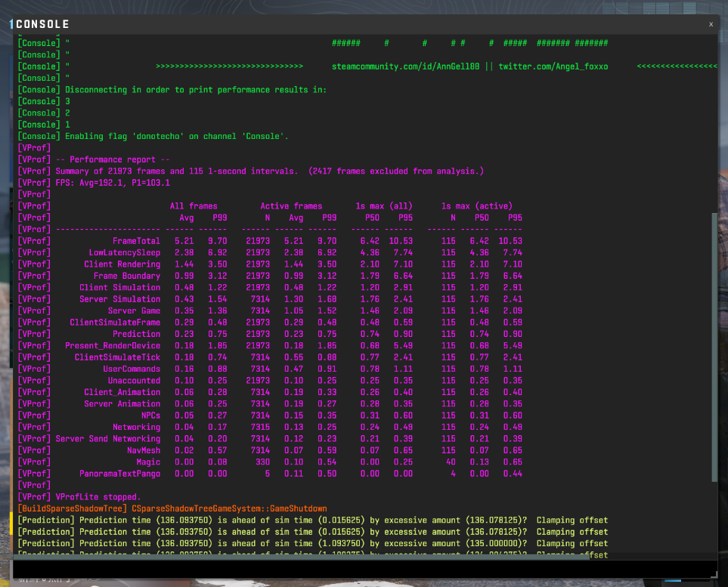
Task: Click the 'FPS: Avg=192.1, P1=103.1' line
Action: [113, 183]
